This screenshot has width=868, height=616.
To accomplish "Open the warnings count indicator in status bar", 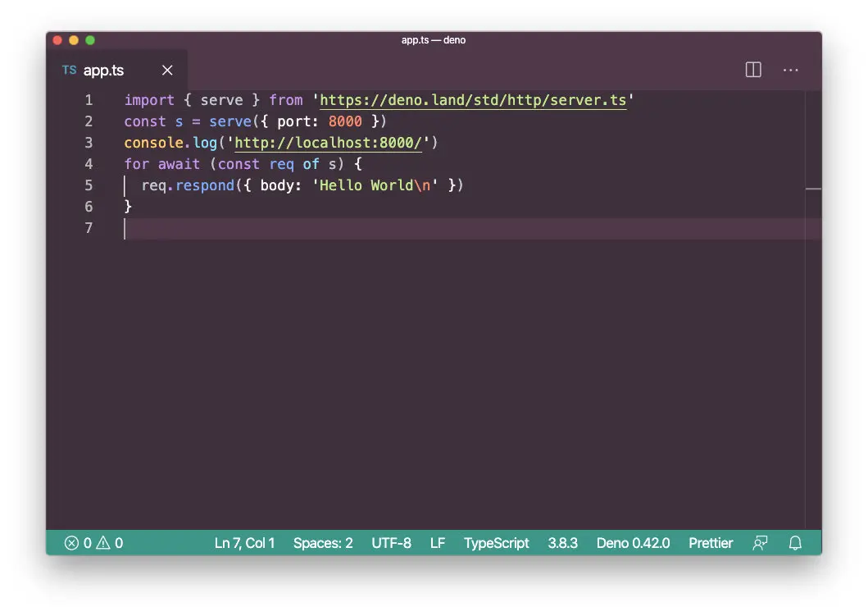I will pyautogui.click(x=110, y=543).
